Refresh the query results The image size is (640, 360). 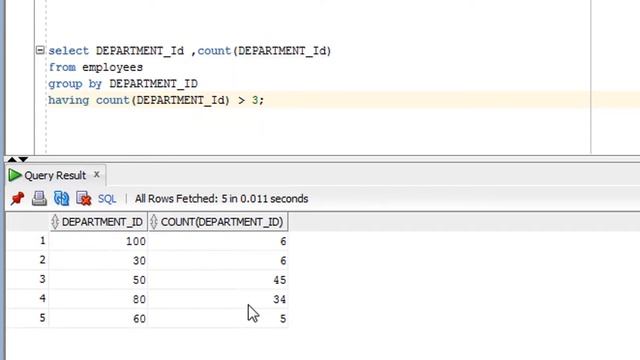click(x=61, y=199)
